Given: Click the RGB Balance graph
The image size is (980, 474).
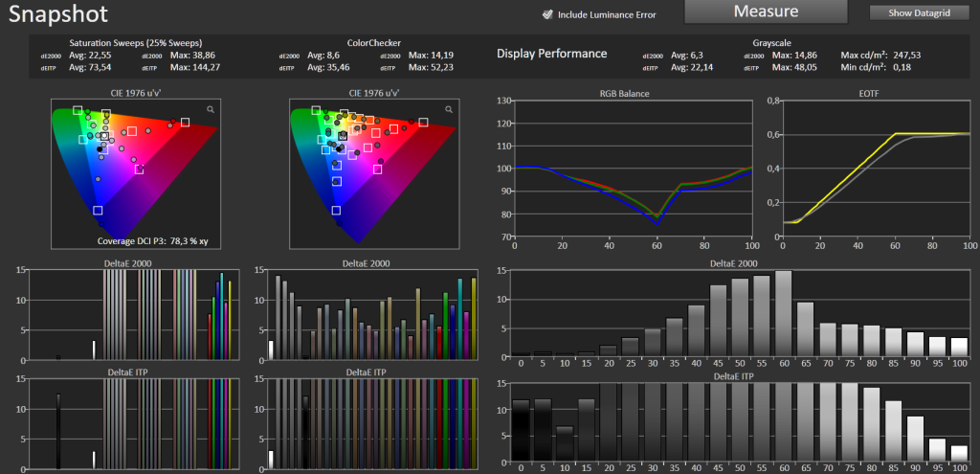Looking at the screenshot, I should click(634, 169).
